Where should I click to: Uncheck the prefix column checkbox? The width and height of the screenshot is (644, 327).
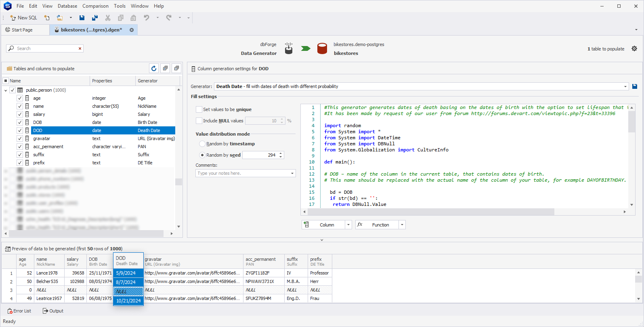20,163
